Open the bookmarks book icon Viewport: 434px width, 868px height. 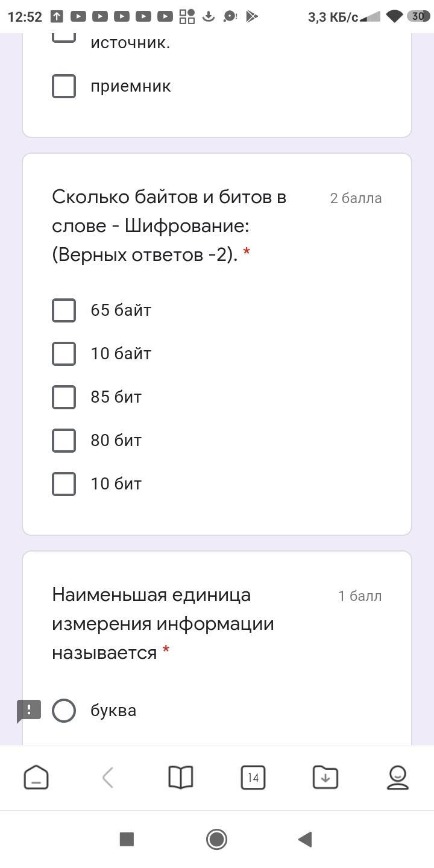click(x=180, y=778)
